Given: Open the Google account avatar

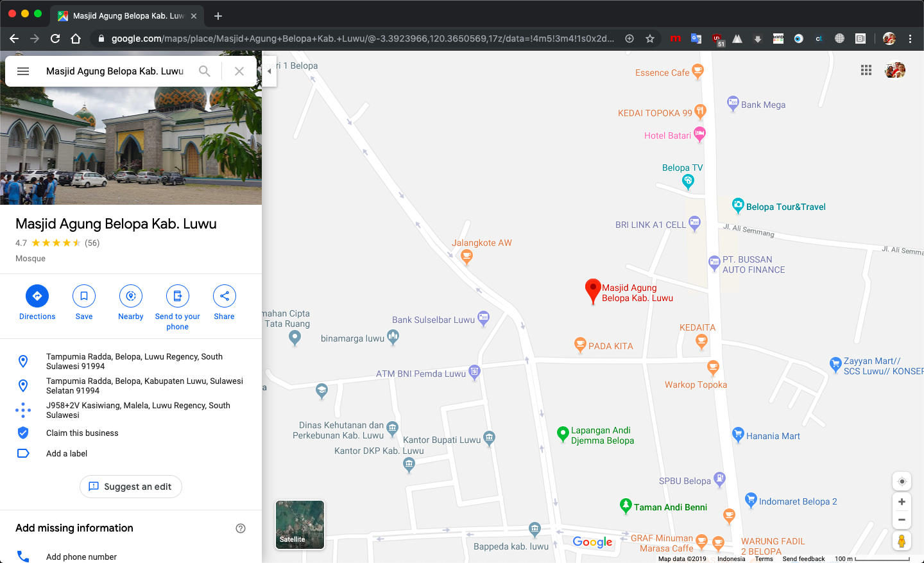Looking at the screenshot, I should [x=895, y=70].
